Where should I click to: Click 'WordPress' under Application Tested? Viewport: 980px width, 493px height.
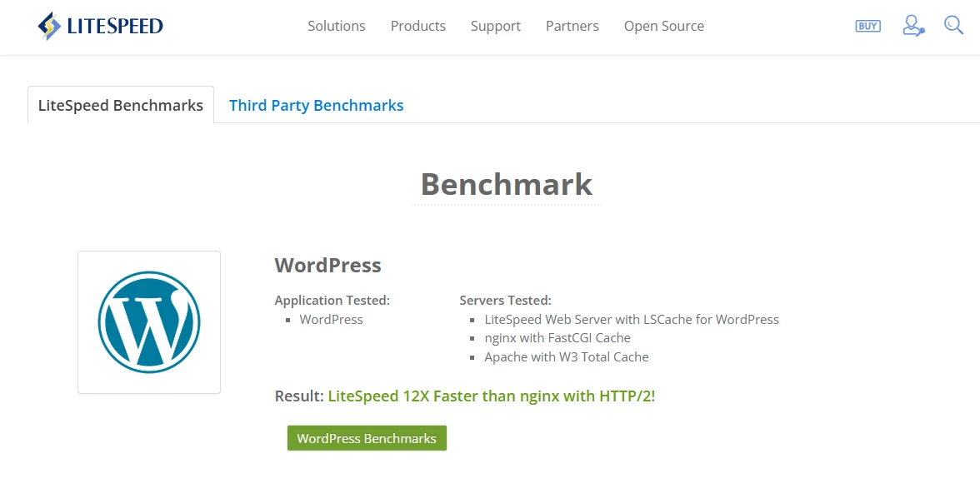tap(332, 319)
